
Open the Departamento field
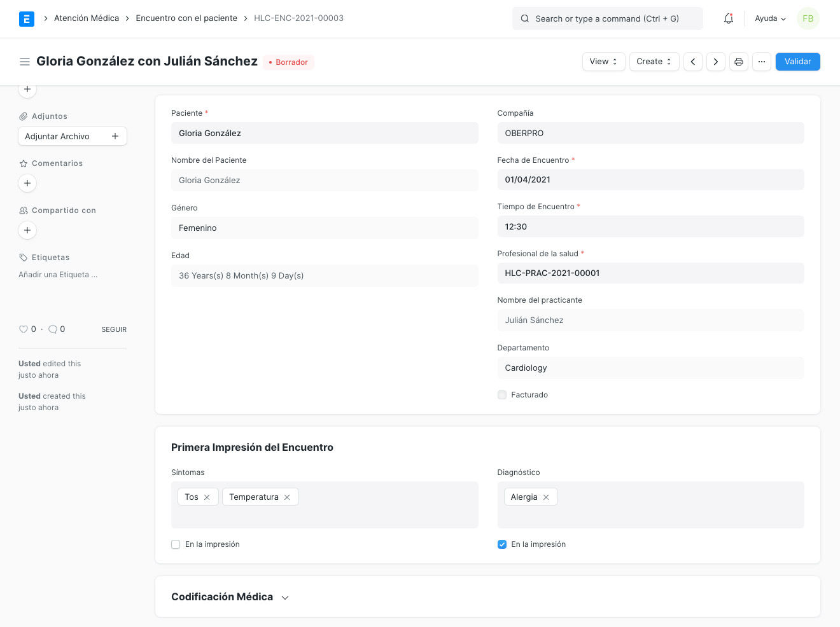[650, 368]
